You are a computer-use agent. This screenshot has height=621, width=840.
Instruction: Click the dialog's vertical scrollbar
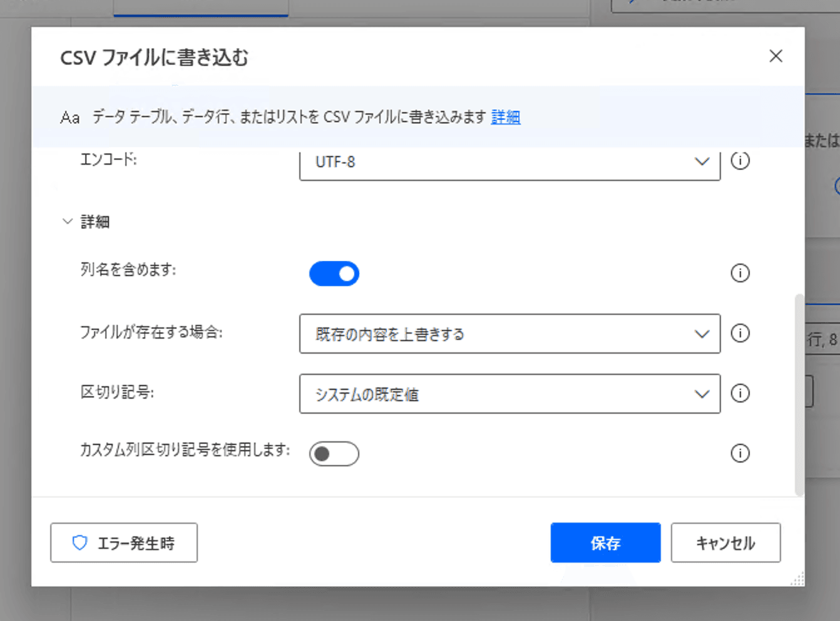click(x=799, y=394)
